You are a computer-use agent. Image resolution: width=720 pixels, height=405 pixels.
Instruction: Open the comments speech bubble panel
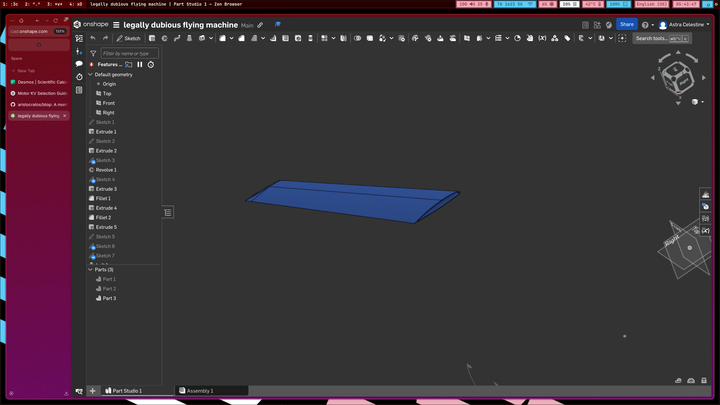(79, 64)
